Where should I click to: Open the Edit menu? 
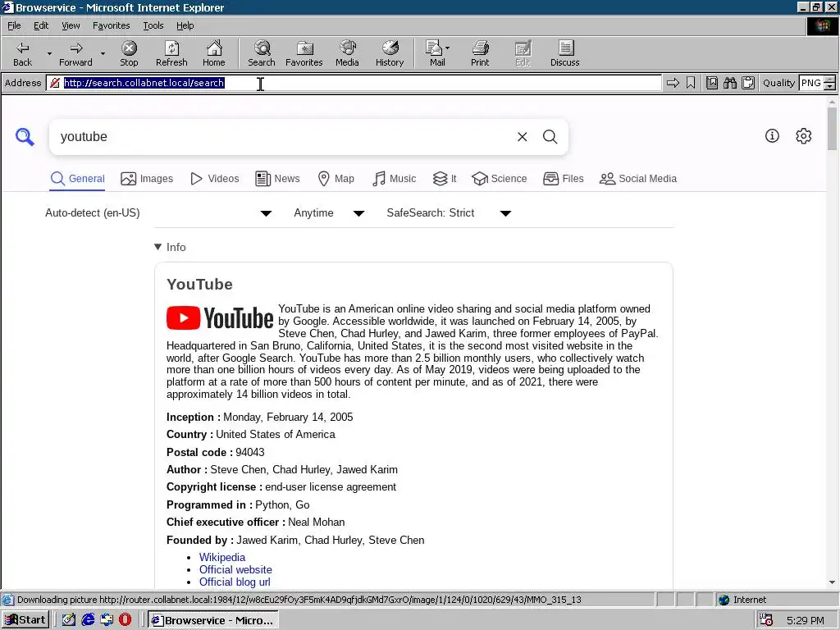coord(41,25)
